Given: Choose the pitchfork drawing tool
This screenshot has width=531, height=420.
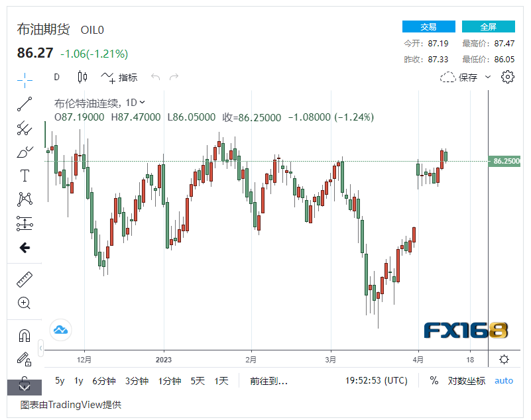Looking at the screenshot, I should pyautogui.click(x=25, y=128).
